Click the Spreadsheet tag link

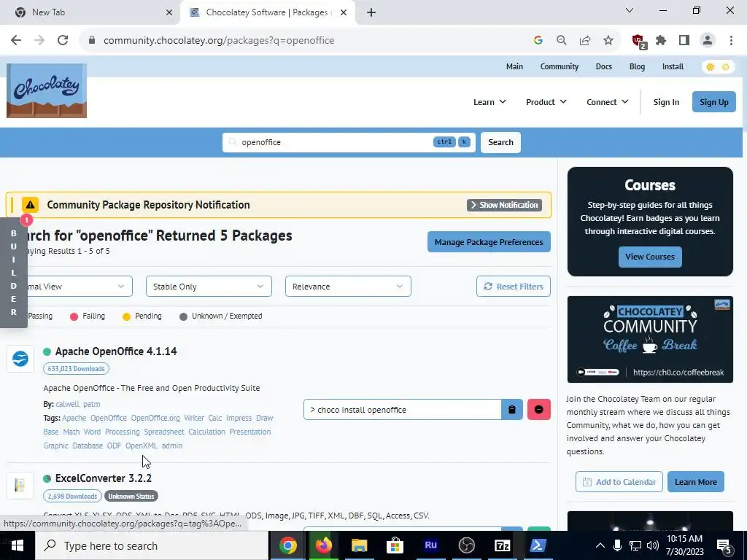[x=164, y=432]
